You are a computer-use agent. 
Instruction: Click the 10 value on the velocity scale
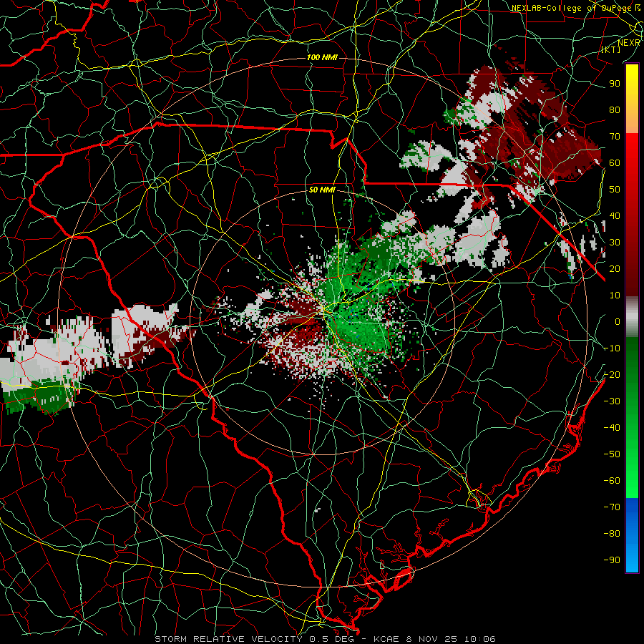point(615,296)
